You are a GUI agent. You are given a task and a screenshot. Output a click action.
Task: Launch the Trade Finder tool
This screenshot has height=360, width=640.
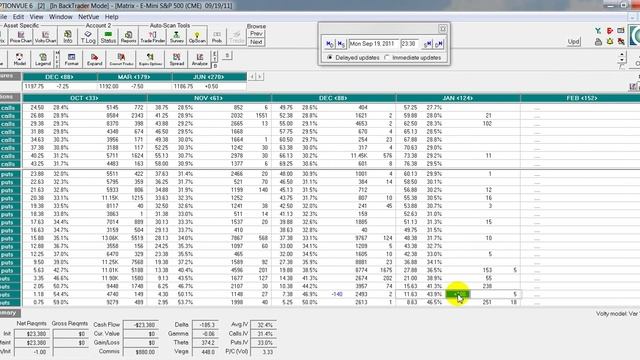coord(153,37)
